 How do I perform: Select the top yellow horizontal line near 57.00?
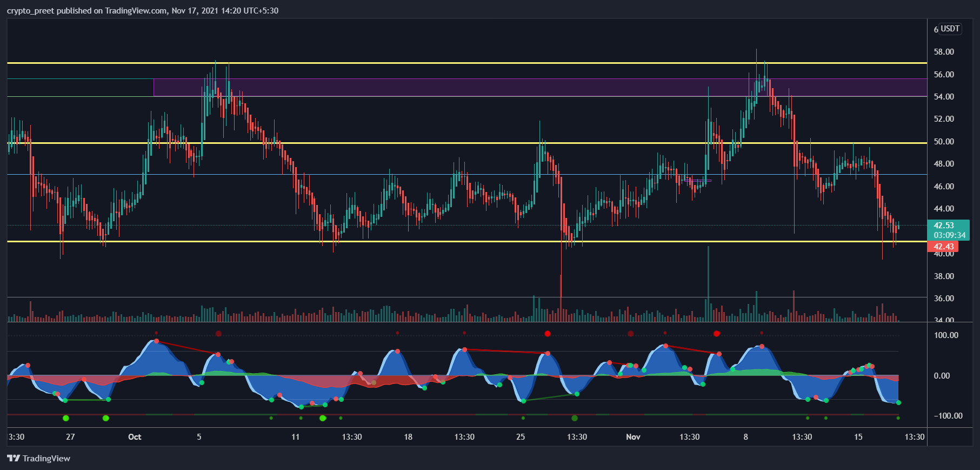click(x=467, y=63)
